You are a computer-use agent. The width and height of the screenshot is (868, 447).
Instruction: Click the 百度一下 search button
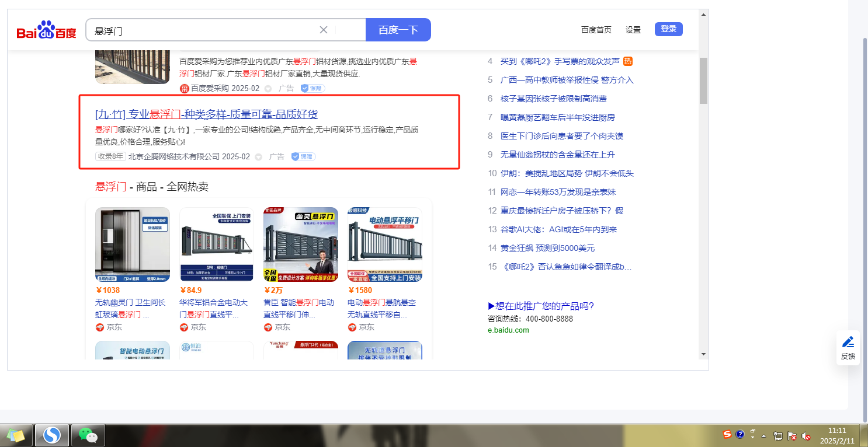pyautogui.click(x=398, y=30)
